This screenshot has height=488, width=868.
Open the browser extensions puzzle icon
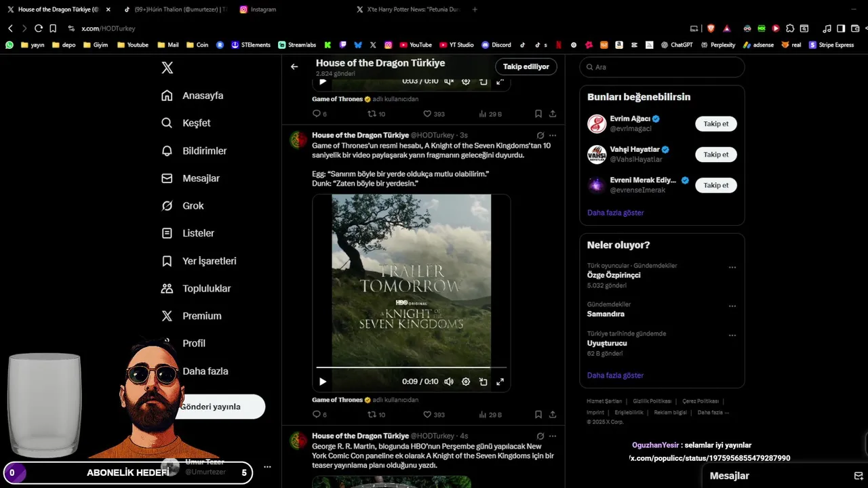pyautogui.click(x=790, y=28)
